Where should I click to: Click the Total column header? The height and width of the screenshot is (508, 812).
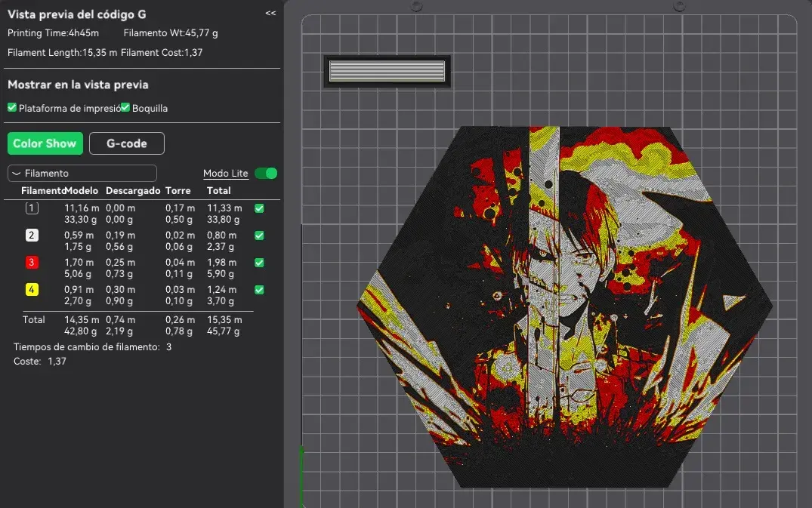pos(218,190)
